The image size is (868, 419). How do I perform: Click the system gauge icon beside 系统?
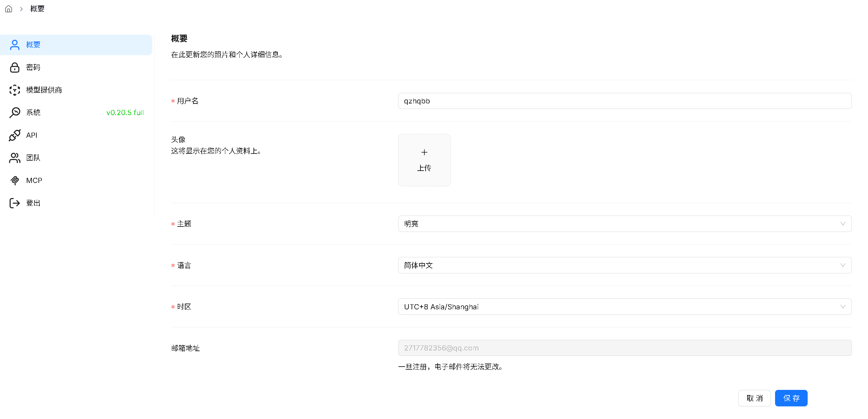point(15,113)
